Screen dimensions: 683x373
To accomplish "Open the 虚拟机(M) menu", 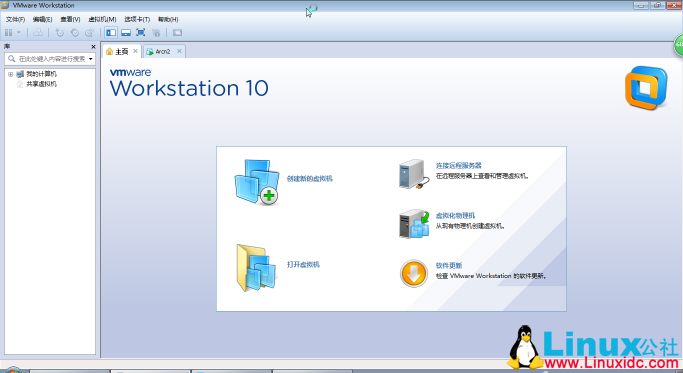I will [x=102, y=19].
